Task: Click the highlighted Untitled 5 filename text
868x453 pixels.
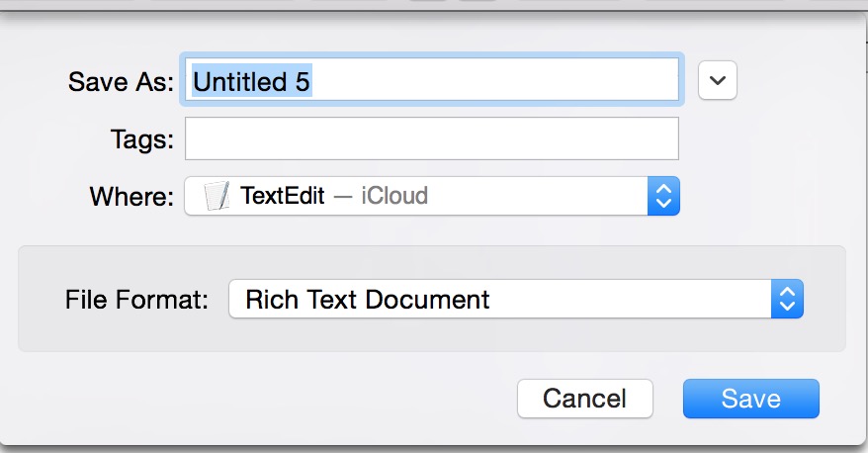Action: (x=251, y=81)
